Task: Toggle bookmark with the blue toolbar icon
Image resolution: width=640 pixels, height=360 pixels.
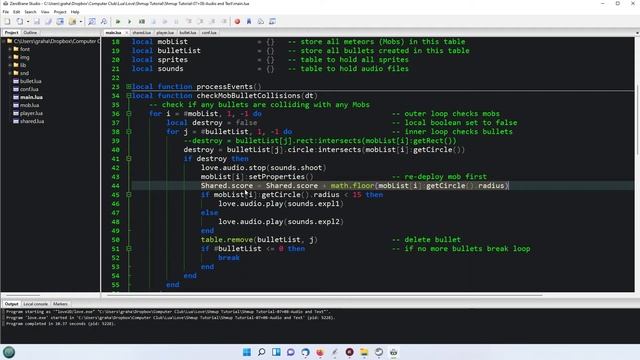Action: 249,21
